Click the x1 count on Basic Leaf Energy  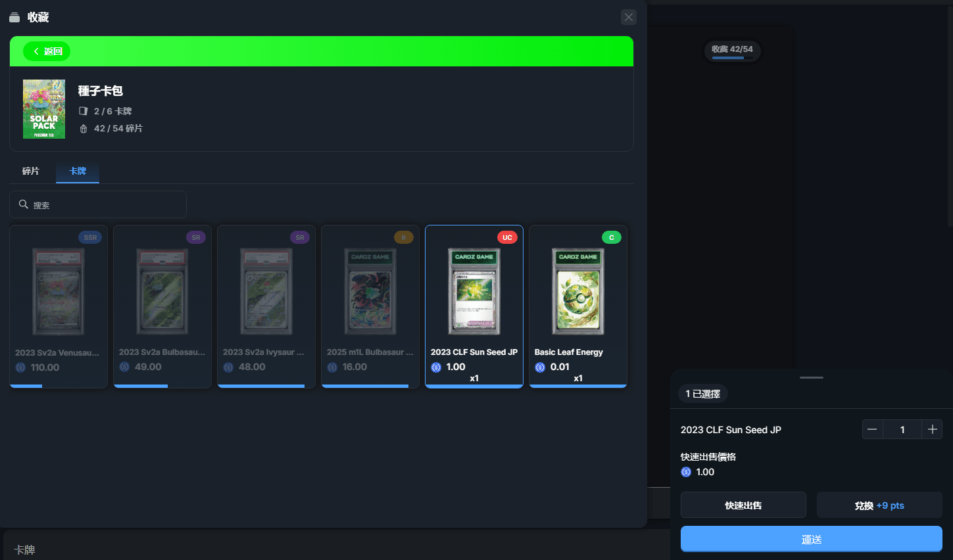[x=578, y=378]
